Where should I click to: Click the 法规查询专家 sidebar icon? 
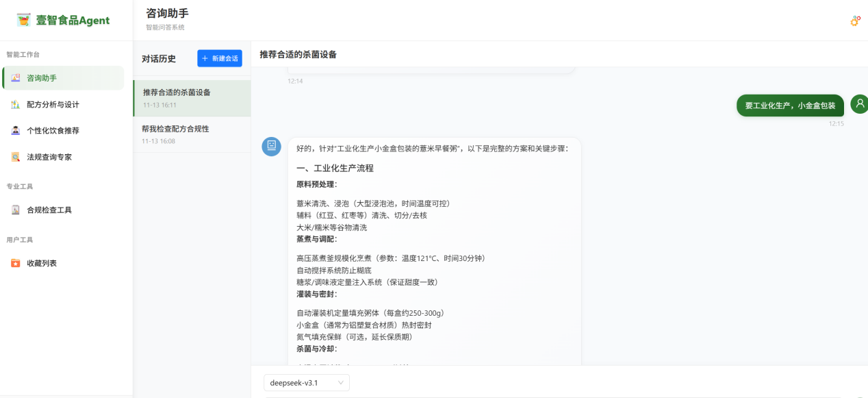pyautogui.click(x=16, y=157)
